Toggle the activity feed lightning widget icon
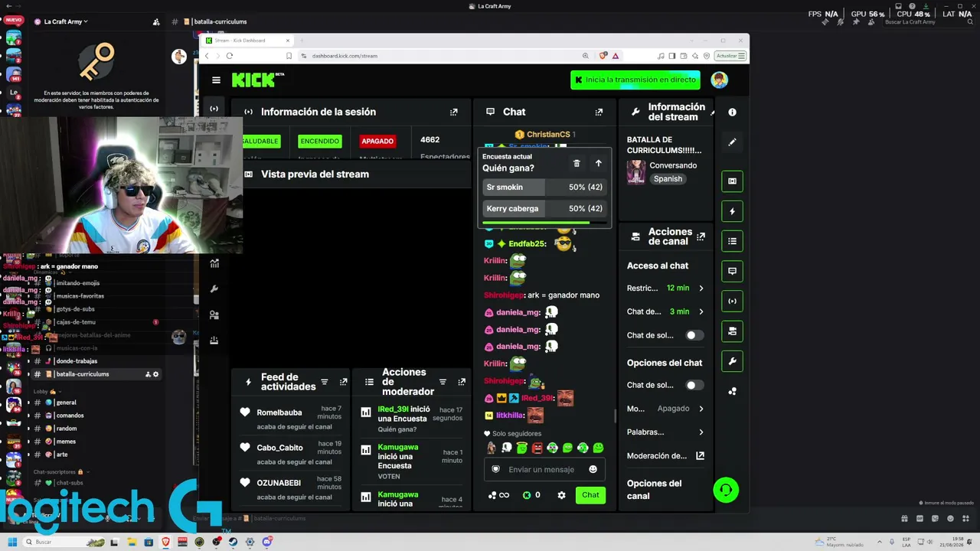This screenshot has height=551, width=980. point(732,211)
